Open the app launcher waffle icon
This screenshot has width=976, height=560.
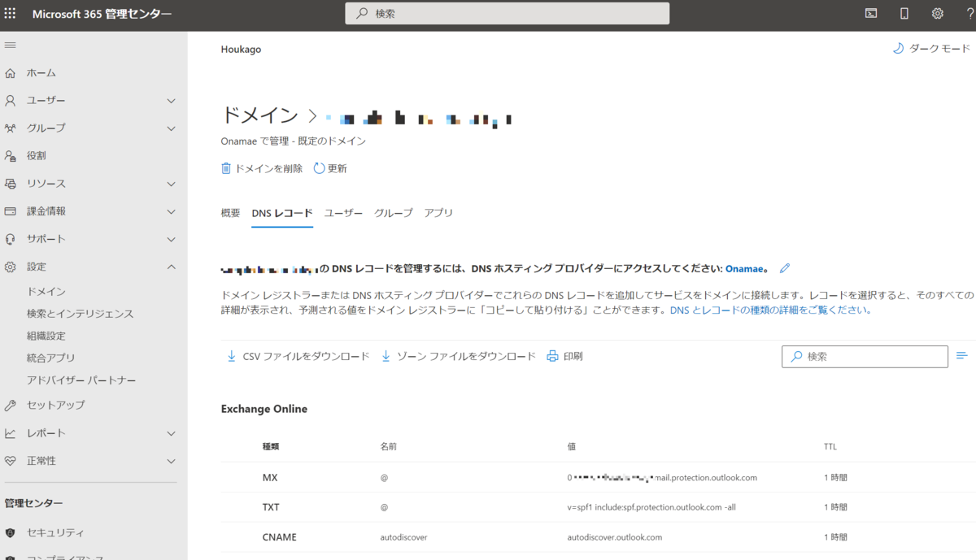coord(11,14)
